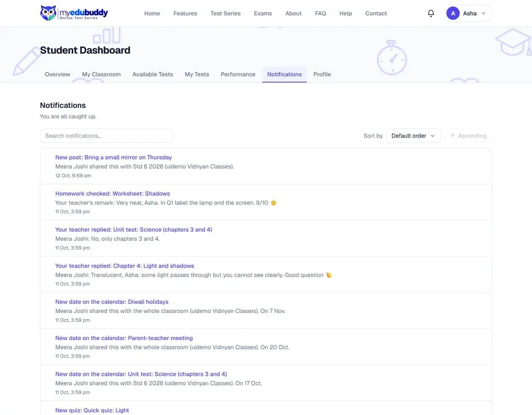This screenshot has height=415, width=532.
Task: Open 'New post: Bring a small mirror on Thursday'
Action: point(113,157)
